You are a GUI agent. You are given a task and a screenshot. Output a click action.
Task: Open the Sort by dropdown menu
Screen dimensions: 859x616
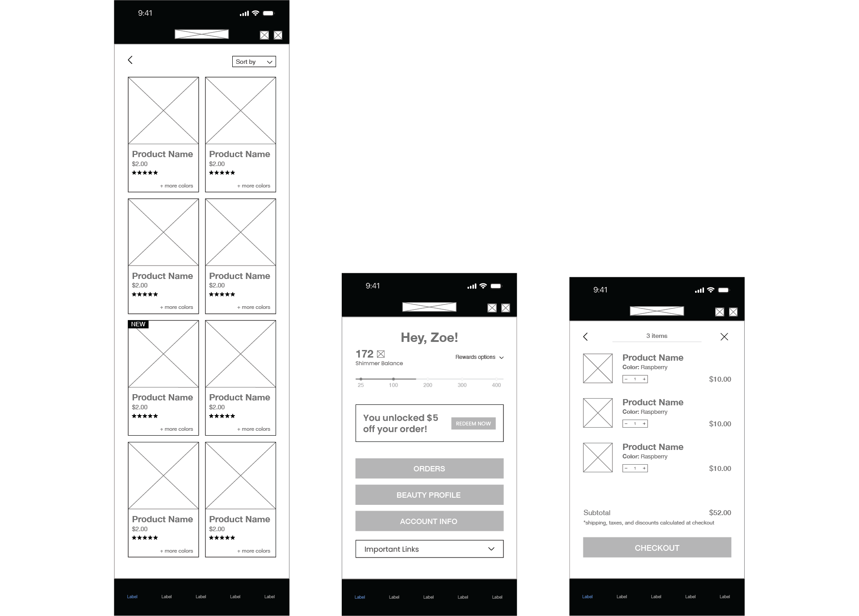pyautogui.click(x=253, y=61)
